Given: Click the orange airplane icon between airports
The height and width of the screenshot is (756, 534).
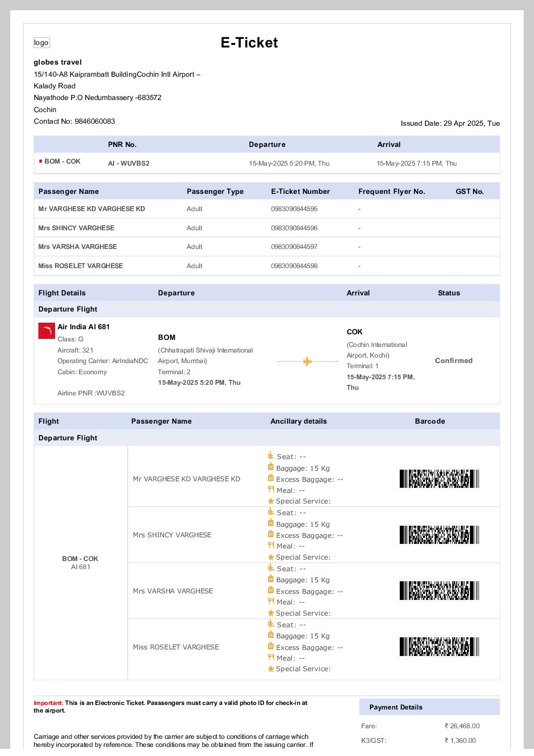Looking at the screenshot, I should point(307,362).
